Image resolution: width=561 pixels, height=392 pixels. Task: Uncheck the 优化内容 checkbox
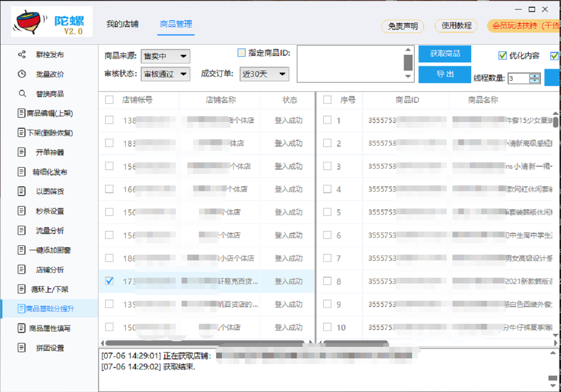pyautogui.click(x=503, y=56)
